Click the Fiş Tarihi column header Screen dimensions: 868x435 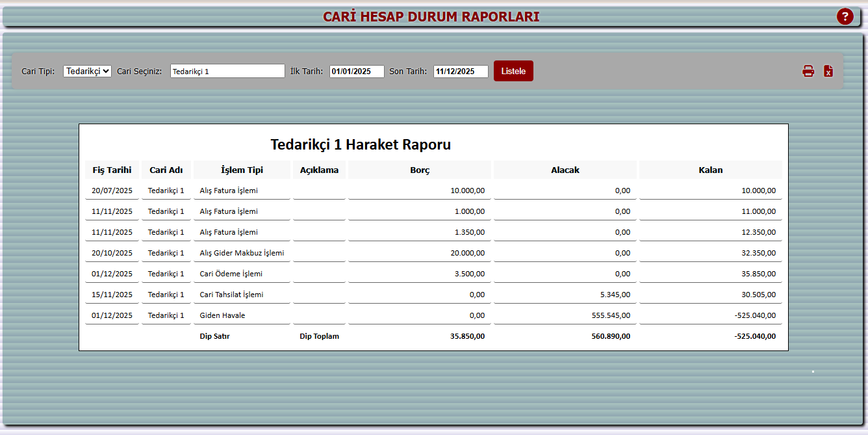coord(112,170)
